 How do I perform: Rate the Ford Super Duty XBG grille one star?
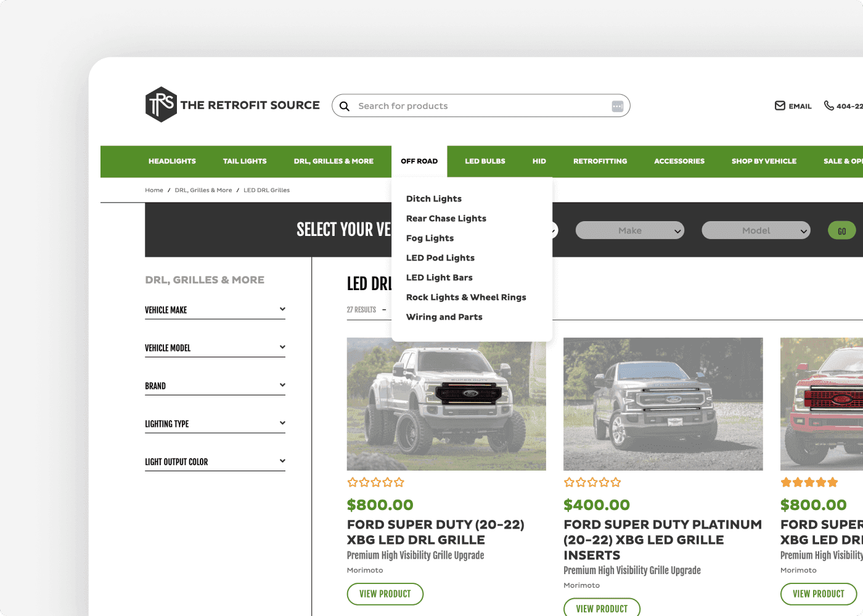(351, 482)
